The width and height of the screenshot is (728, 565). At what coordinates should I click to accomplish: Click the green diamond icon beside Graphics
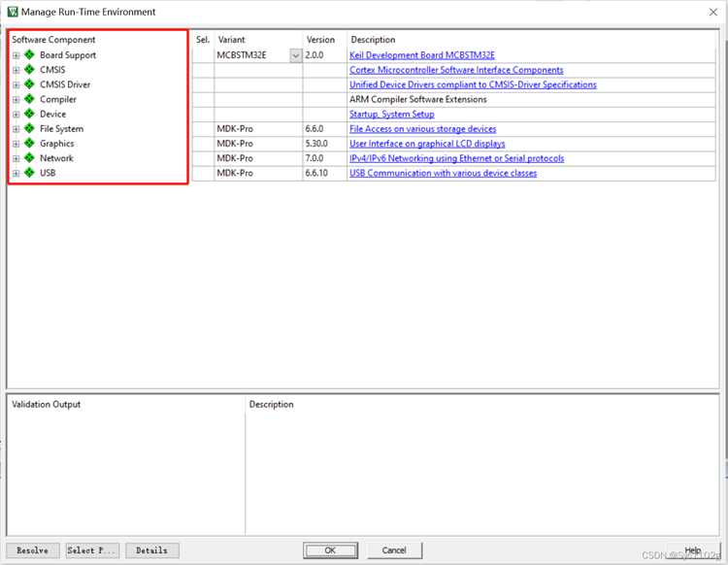click(x=29, y=143)
